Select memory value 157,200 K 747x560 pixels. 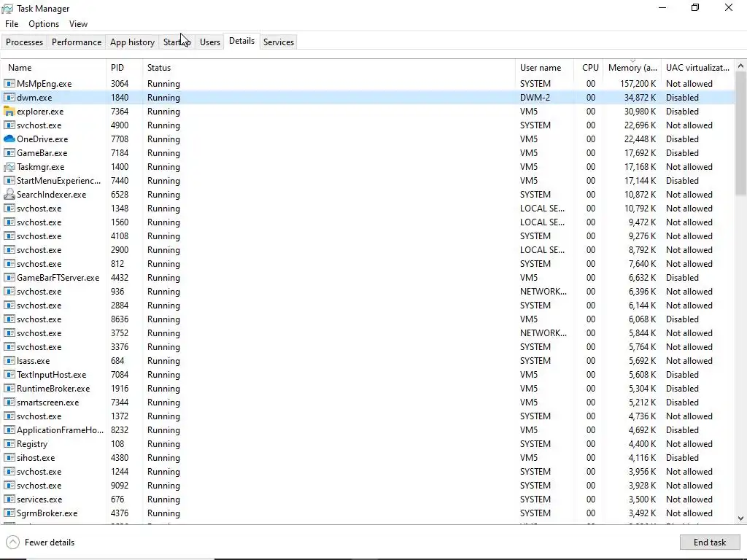(638, 84)
